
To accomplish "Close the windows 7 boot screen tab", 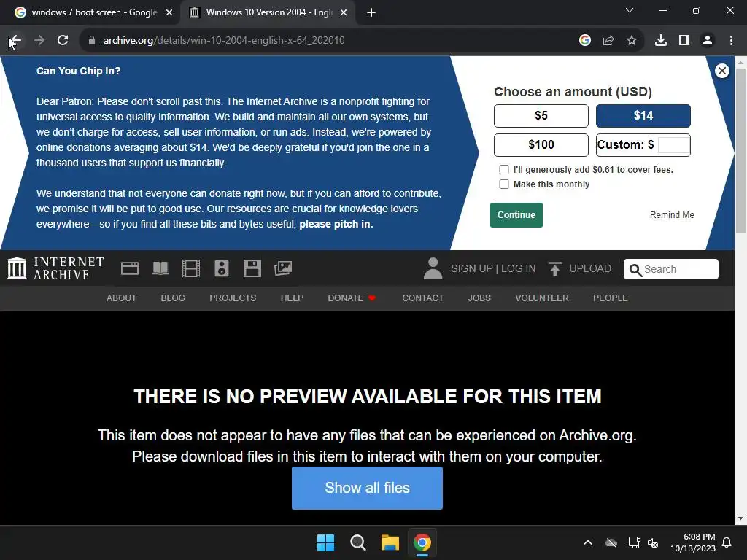I will click(169, 12).
